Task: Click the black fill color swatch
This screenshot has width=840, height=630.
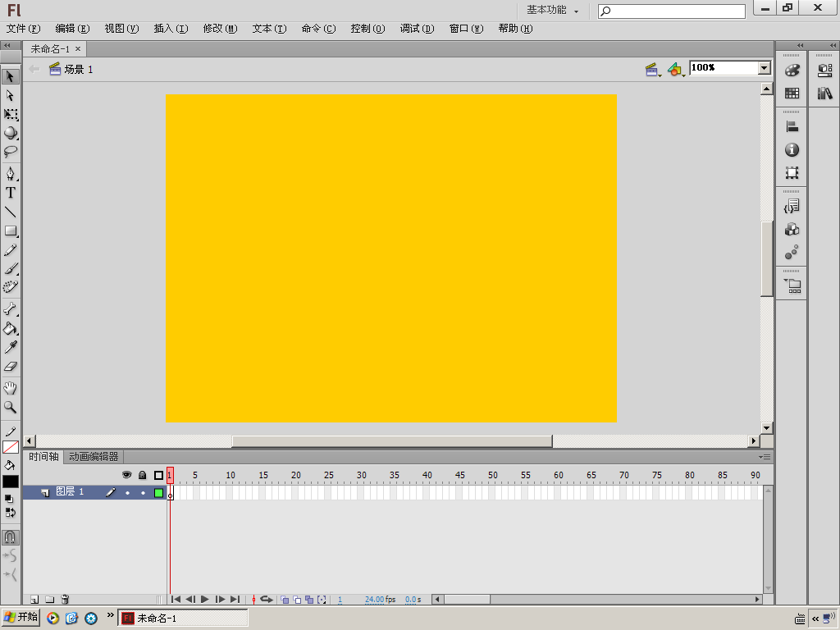Action: pyautogui.click(x=11, y=481)
